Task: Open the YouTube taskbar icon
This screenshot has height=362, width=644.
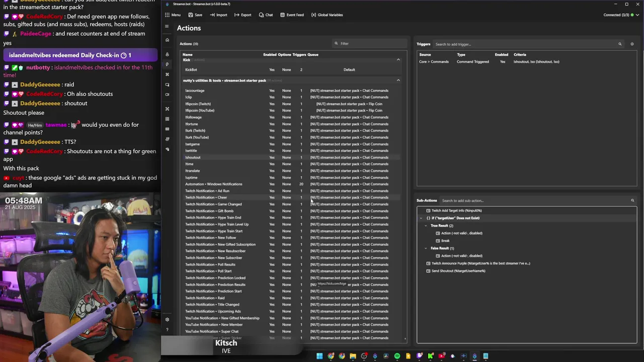Action: click(442, 356)
